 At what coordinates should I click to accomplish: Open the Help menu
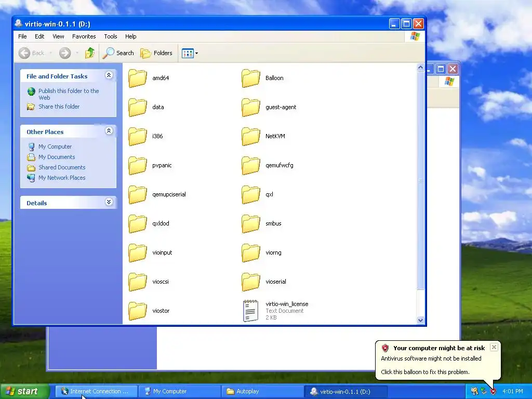130,36
